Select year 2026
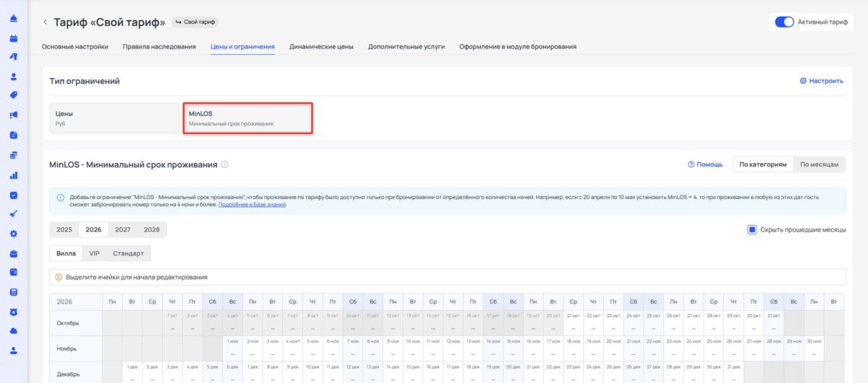The width and height of the screenshot is (868, 383). [93, 230]
